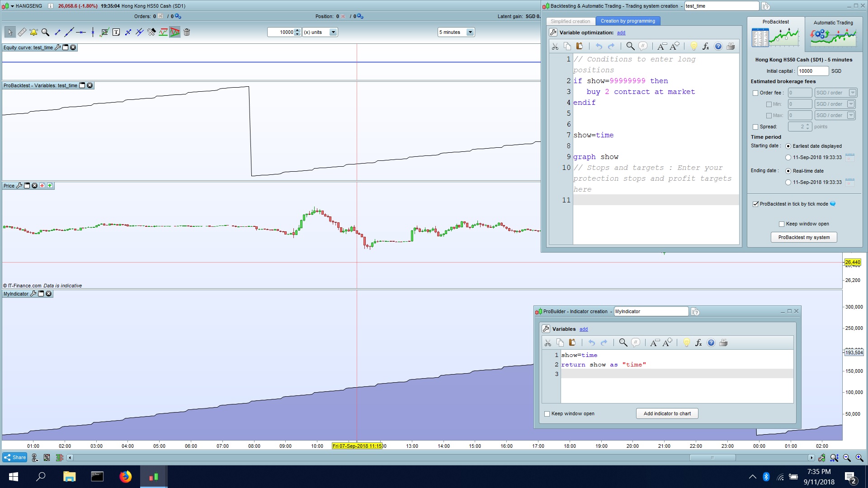Click the horizontal chart scrollbar thumb
Image resolution: width=868 pixels, height=488 pixels.
click(x=712, y=458)
